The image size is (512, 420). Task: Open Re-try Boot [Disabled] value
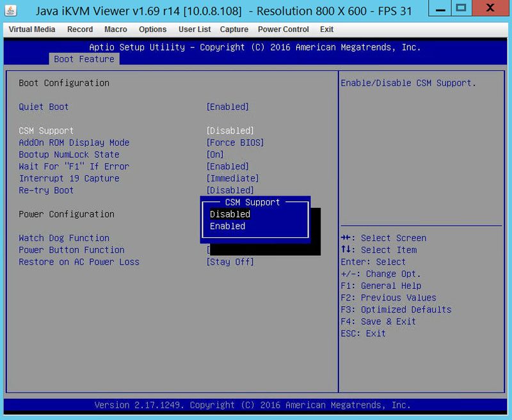click(230, 191)
